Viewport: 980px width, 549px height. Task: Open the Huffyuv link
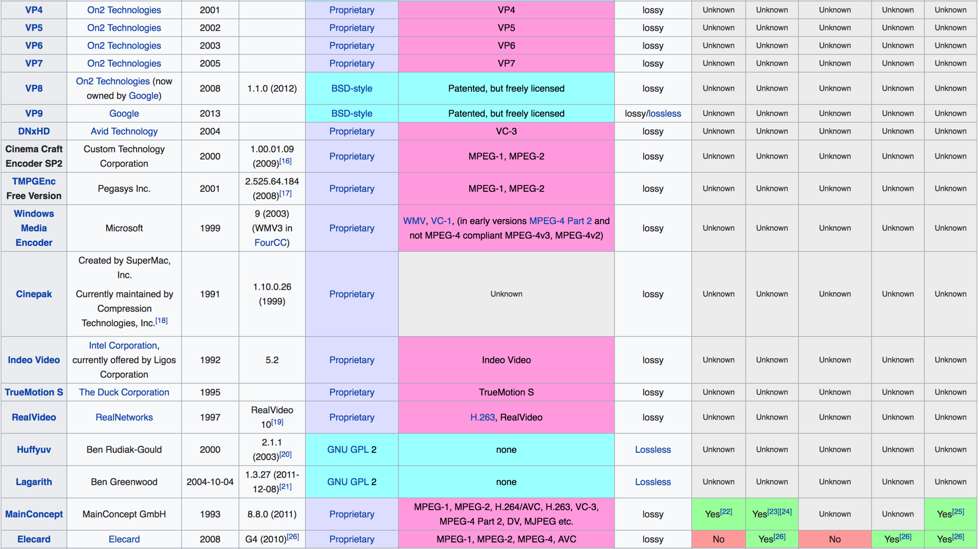click(34, 449)
